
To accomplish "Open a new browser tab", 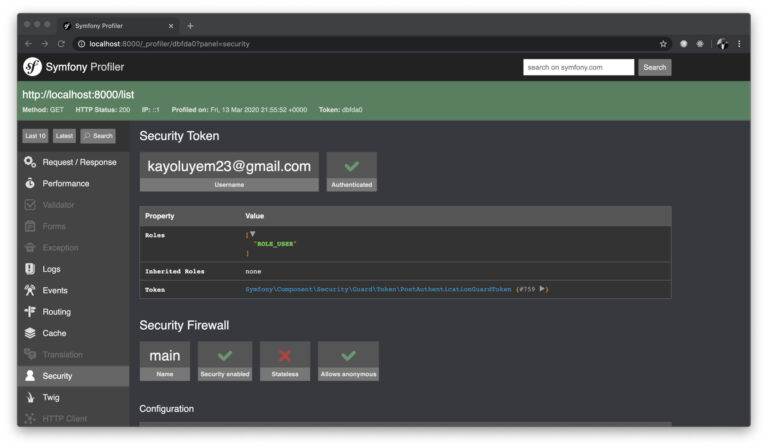I will 191,26.
